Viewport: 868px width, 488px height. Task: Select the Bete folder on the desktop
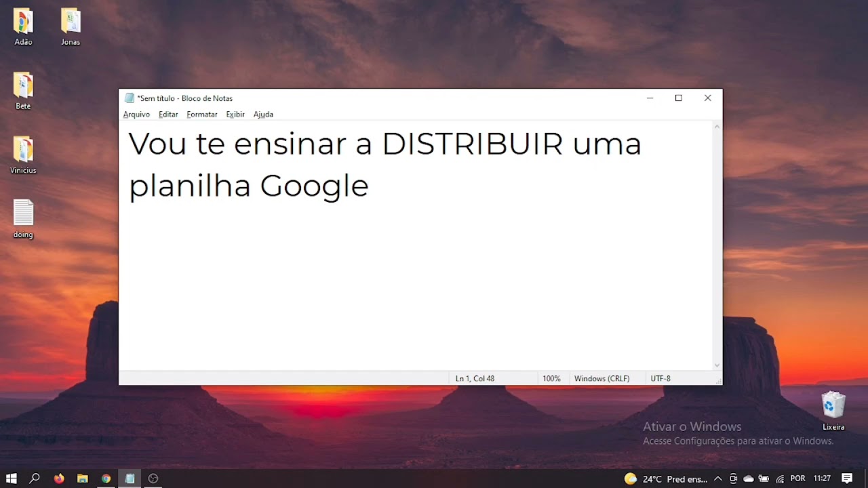click(23, 91)
